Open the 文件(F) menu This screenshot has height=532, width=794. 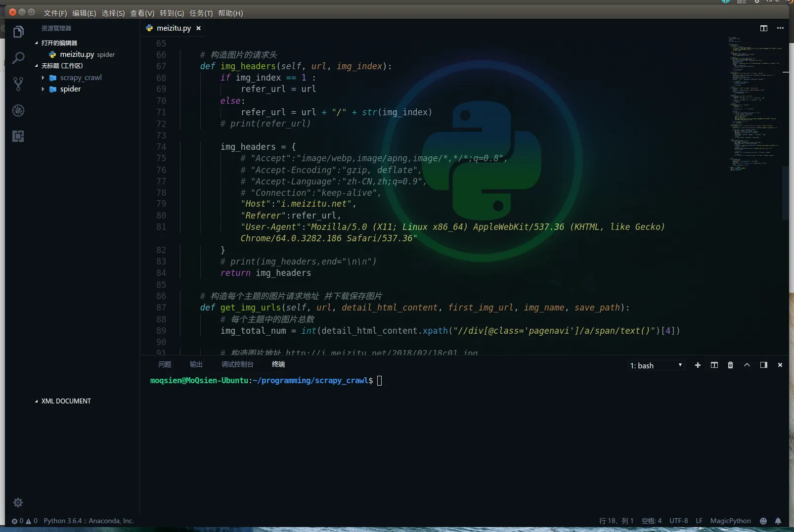click(x=55, y=13)
